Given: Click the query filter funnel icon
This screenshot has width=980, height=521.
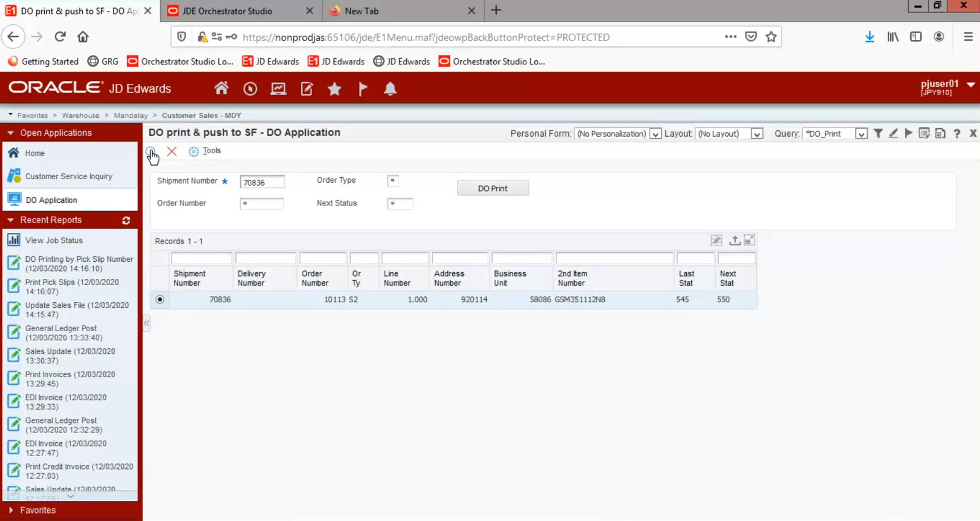Looking at the screenshot, I should click(878, 133).
